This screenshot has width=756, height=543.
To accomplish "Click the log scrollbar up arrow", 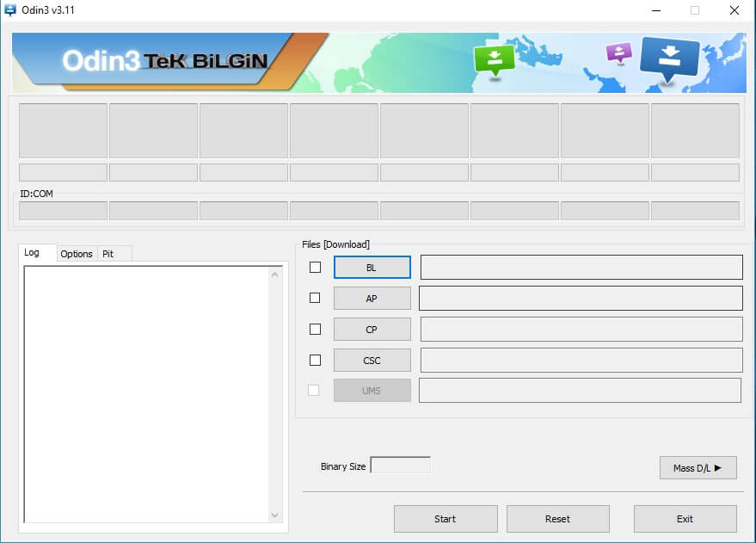I will coord(274,275).
